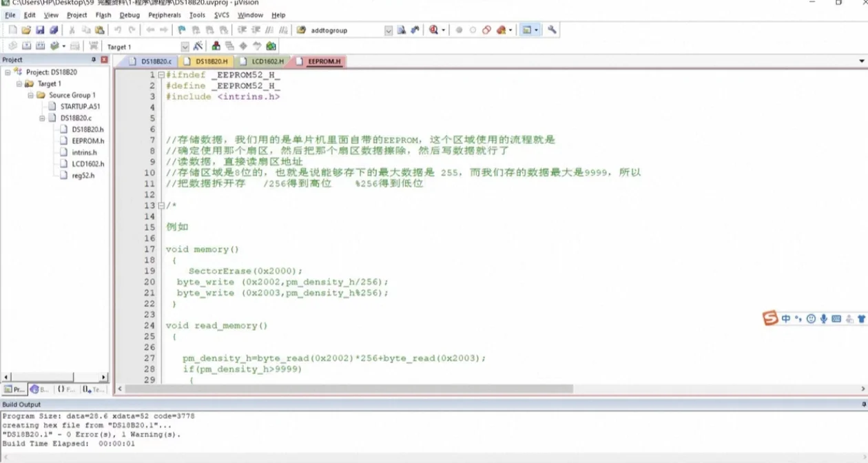Create a new file with toolbar icon
Screen dimensions: 868x463
(12, 30)
